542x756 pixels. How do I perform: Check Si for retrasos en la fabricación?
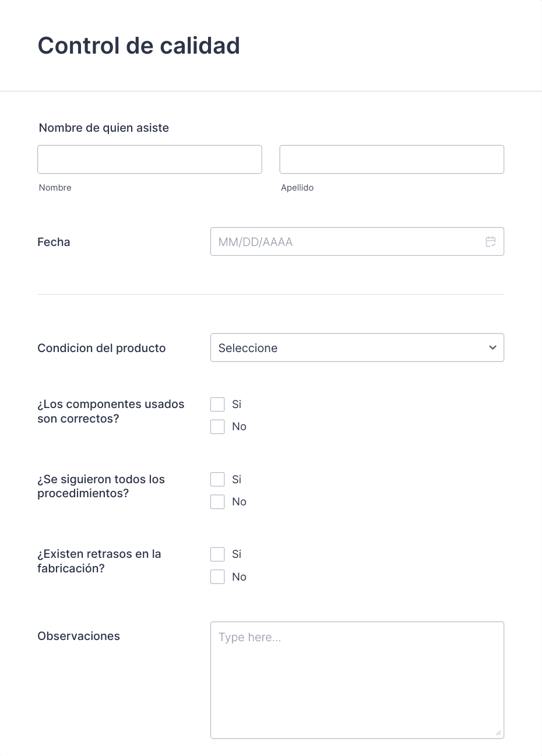217,554
